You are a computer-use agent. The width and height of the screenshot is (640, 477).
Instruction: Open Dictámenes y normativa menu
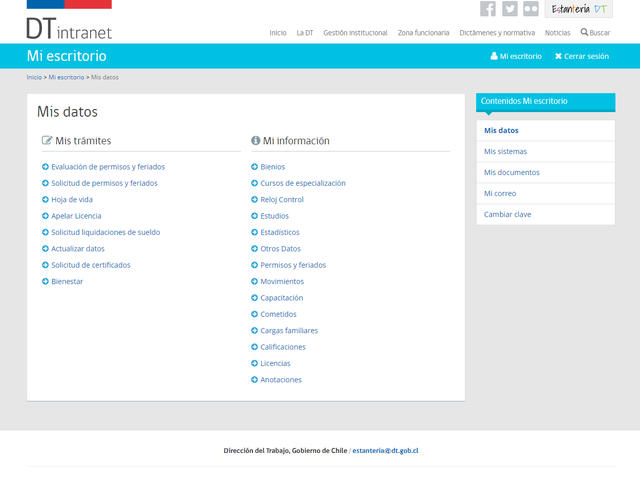click(497, 33)
